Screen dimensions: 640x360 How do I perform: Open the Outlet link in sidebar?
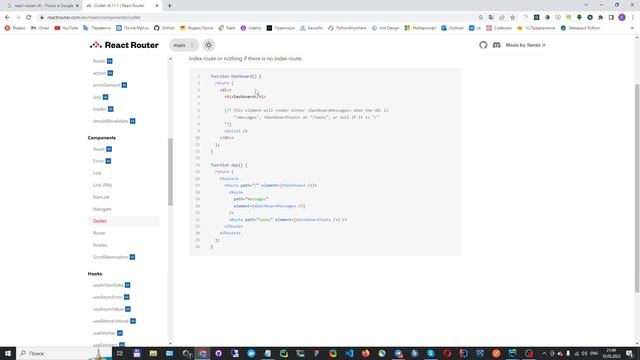(x=100, y=221)
